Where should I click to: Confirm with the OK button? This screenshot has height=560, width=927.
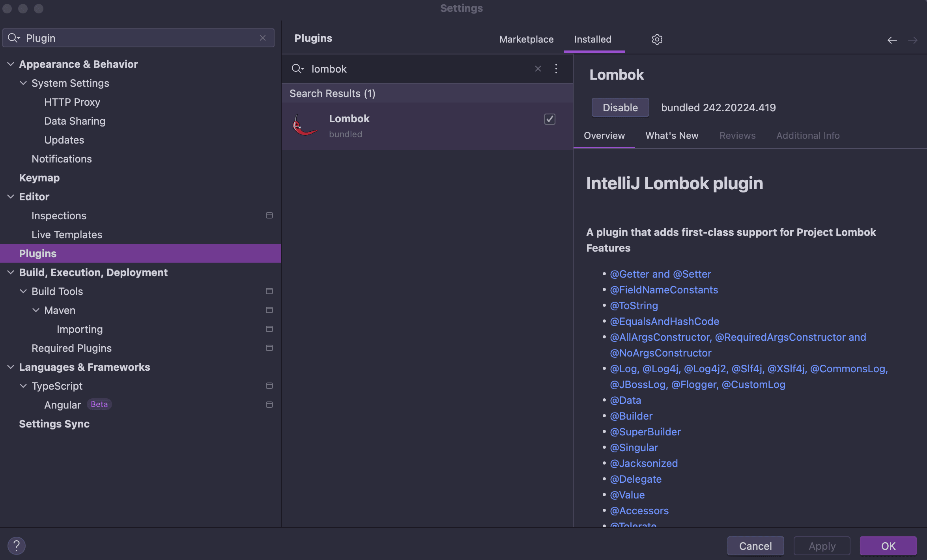pyautogui.click(x=888, y=546)
